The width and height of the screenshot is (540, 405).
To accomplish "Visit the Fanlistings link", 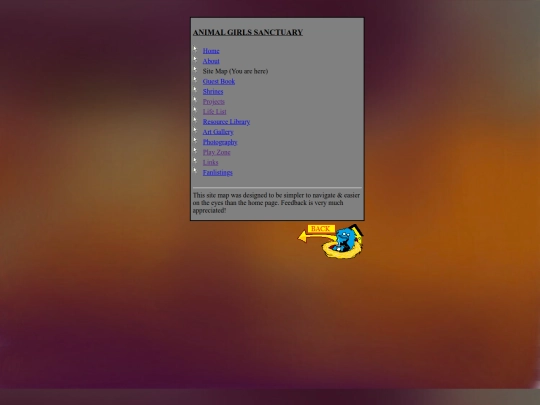I will (x=218, y=173).
